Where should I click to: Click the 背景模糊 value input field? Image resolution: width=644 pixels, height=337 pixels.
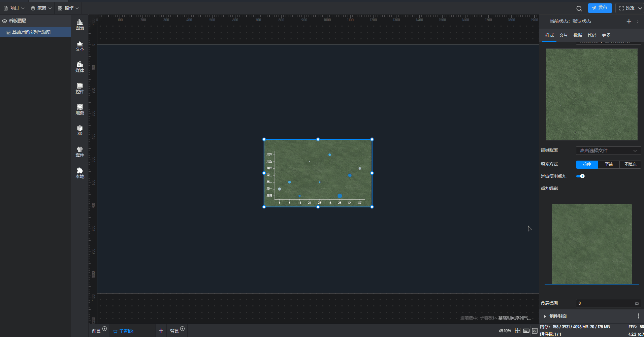tap(606, 303)
